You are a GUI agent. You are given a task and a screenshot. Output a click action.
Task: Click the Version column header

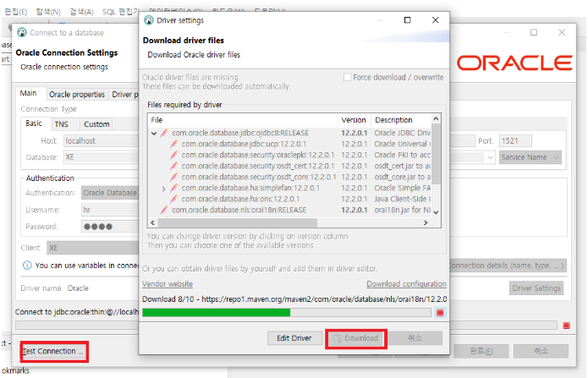pyautogui.click(x=354, y=120)
